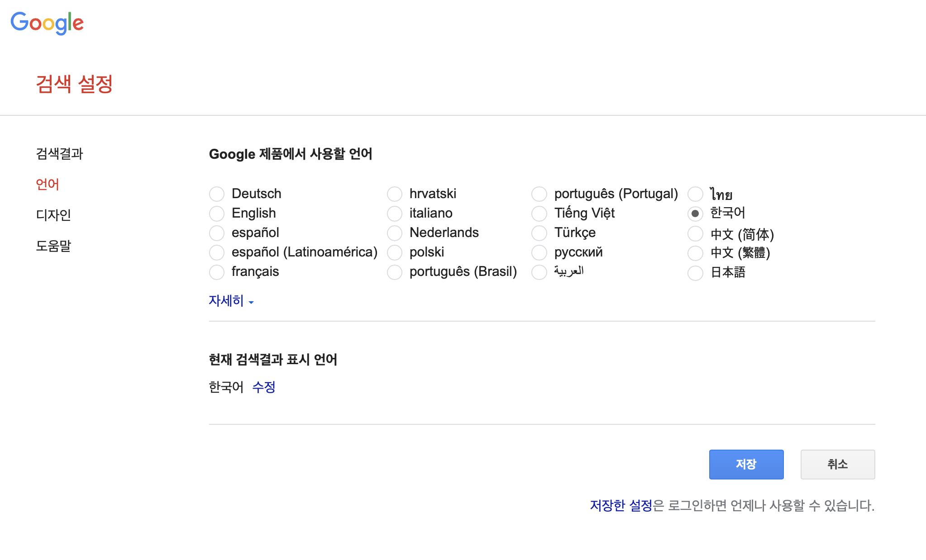This screenshot has width=926, height=560.
Task: Choose the ไทย language radio button
Action: click(x=695, y=194)
